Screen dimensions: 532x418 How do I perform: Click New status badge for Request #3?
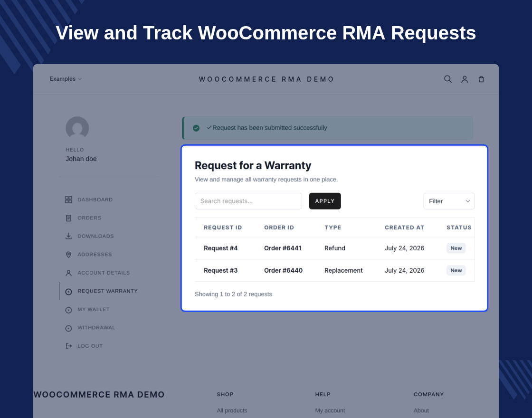click(456, 270)
